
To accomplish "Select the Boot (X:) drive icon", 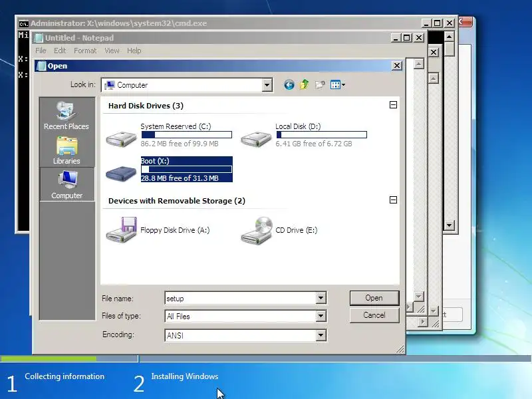I will pyautogui.click(x=121, y=173).
